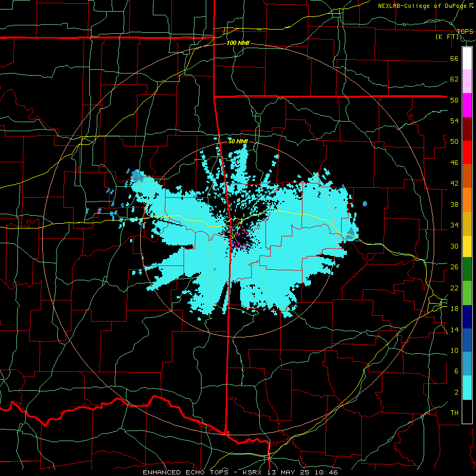
Task: Click the 50 NMI range ring label
Action: pos(238,141)
